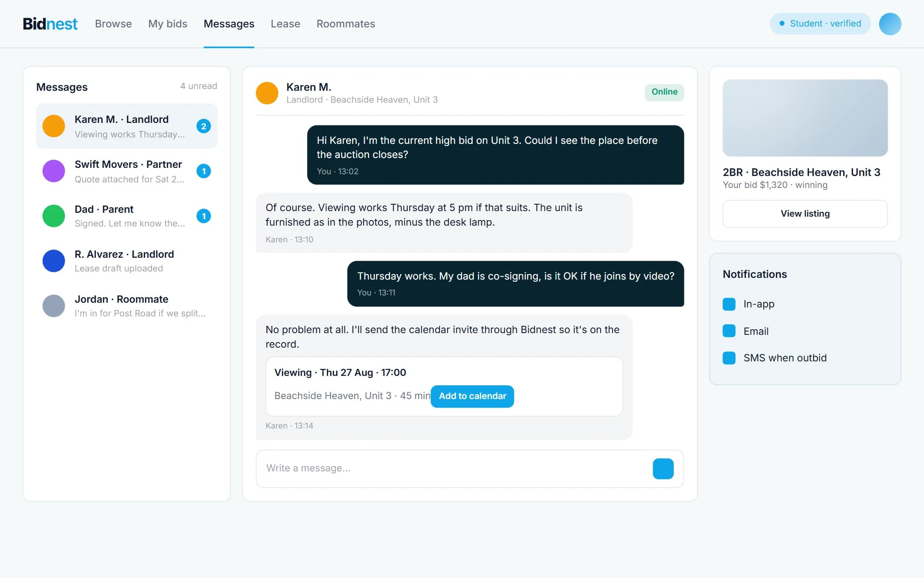Click R. Alvarez blue avatar

(53, 261)
